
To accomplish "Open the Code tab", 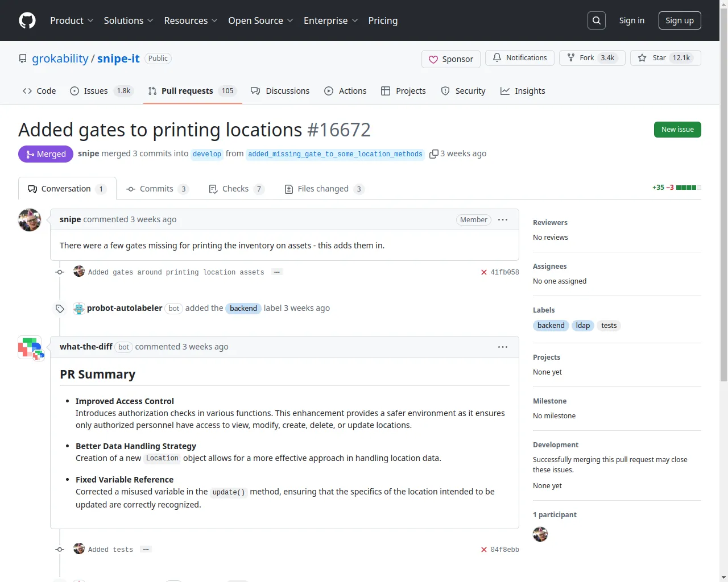I will [x=39, y=91].
